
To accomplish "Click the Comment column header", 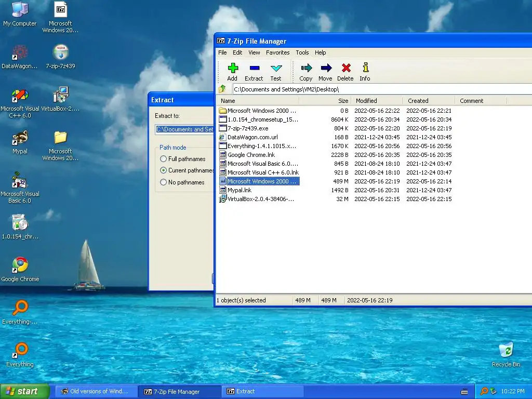I will click(481, 101).
